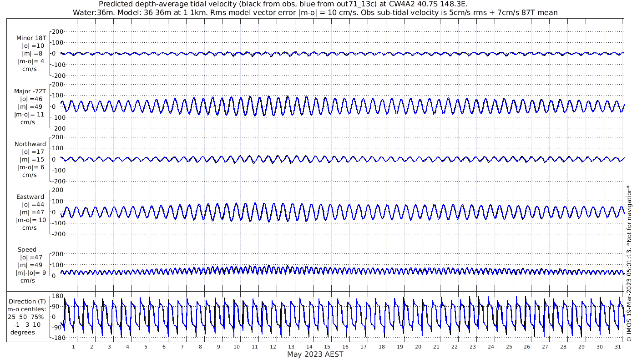Click day '15' on the date axis

click(x=327, y=346)
